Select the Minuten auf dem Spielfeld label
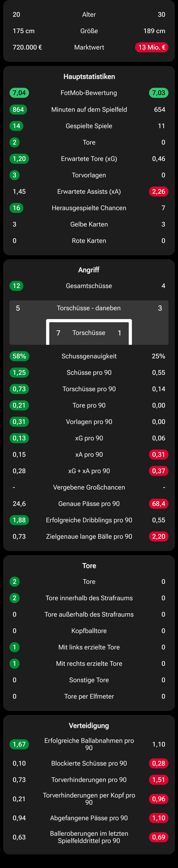 89,109
